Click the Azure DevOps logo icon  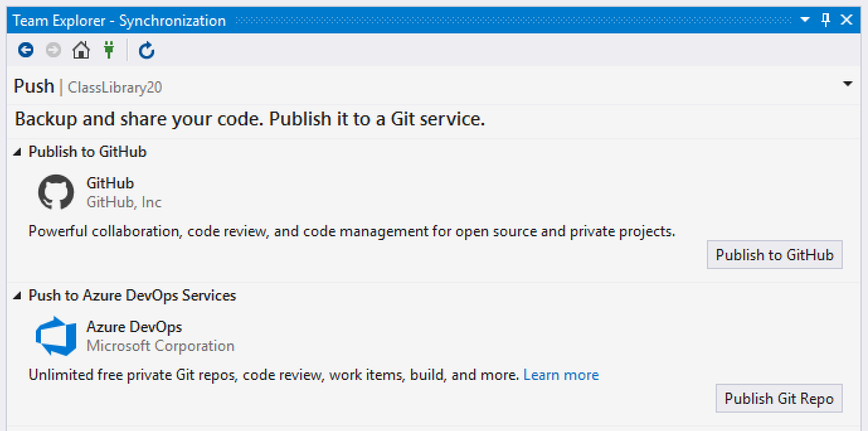point(56,336)
